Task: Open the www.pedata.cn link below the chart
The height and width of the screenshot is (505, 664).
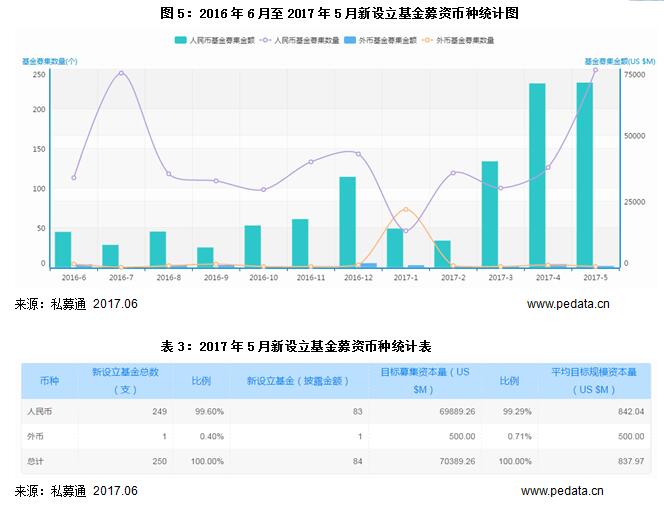Action: (568, 304)
